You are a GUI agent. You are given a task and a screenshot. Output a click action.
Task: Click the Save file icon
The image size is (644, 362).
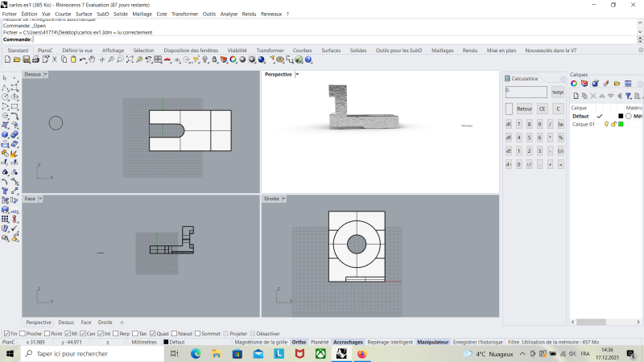coord(27,60)
